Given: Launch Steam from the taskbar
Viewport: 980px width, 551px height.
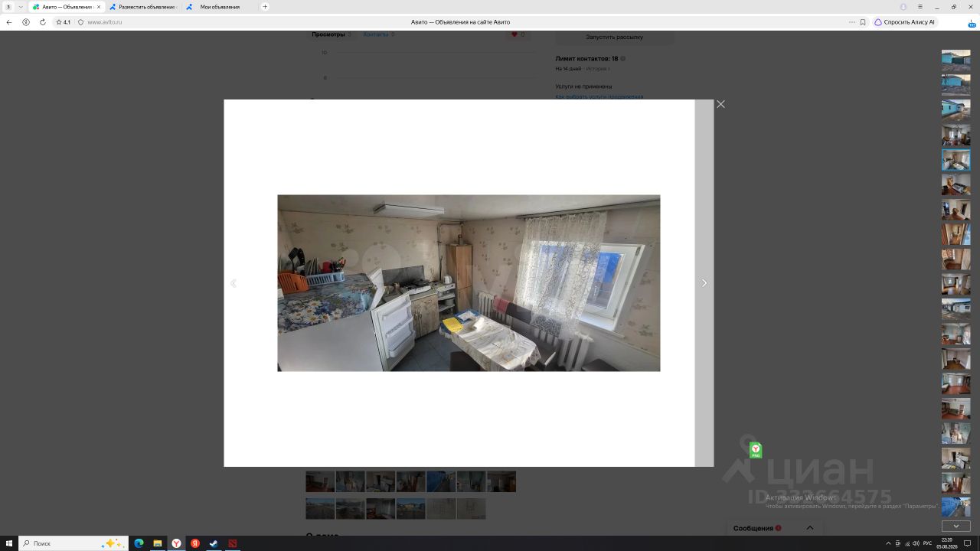Looking at the screenshot, I should click(214, 543).
